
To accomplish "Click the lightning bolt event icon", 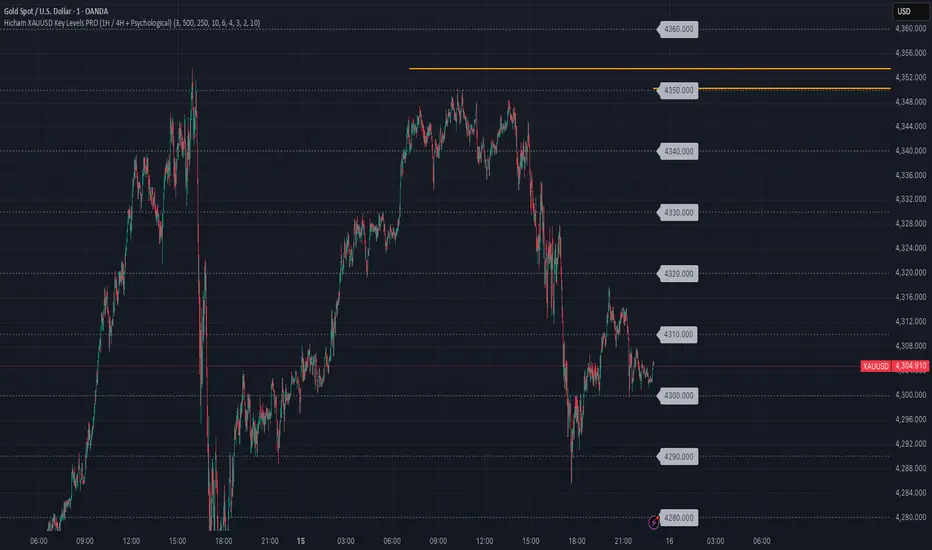I will (x=654, y=521).
